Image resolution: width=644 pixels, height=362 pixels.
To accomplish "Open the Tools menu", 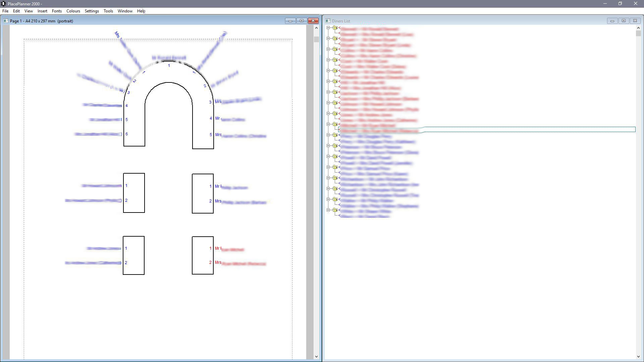I will (x=108, y=11).
